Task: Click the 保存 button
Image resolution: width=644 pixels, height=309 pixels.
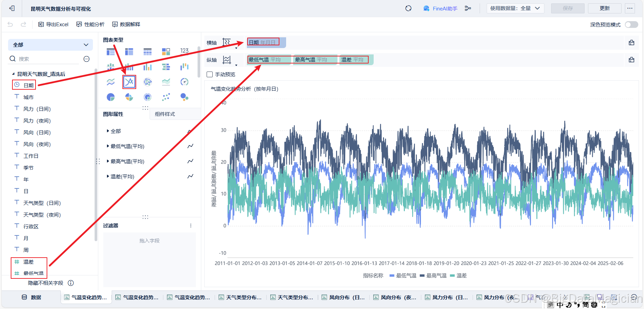Action: 568,8
